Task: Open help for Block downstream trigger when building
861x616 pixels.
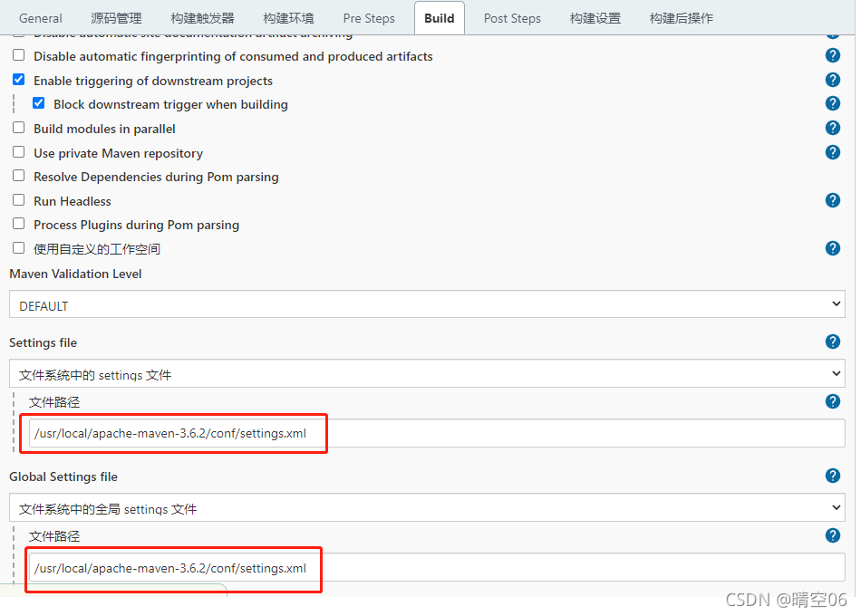Action: point(832,104)
